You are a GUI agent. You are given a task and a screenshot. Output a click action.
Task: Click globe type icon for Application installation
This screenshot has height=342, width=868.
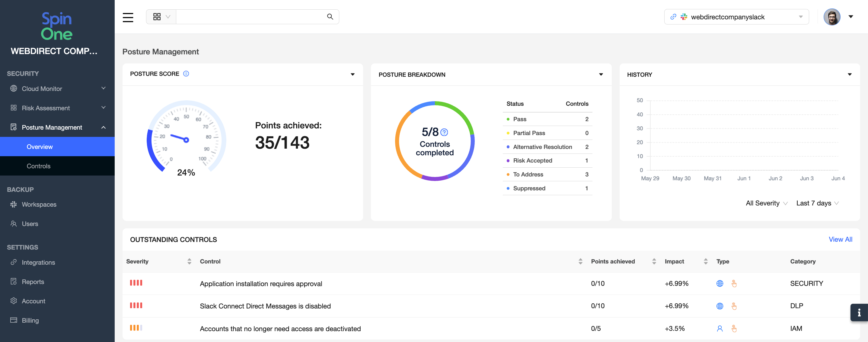point(720,283)
